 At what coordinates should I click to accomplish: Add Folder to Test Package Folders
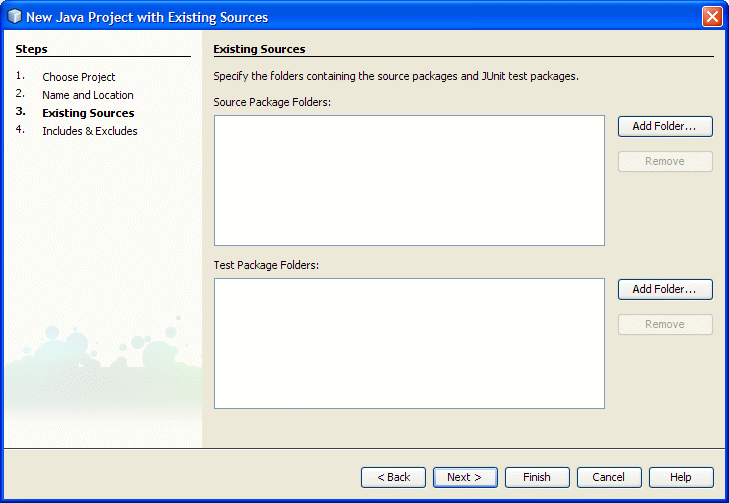(665, 289)
